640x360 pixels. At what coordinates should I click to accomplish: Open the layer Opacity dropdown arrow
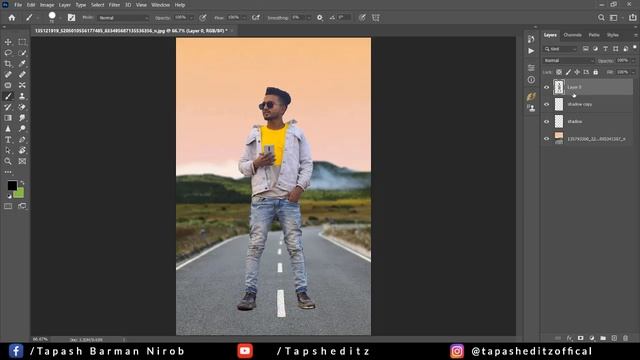(x=633, y=60)
